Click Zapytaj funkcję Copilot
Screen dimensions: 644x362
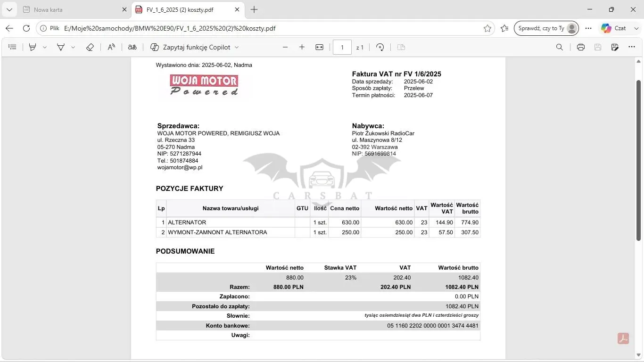pos(190,47)
